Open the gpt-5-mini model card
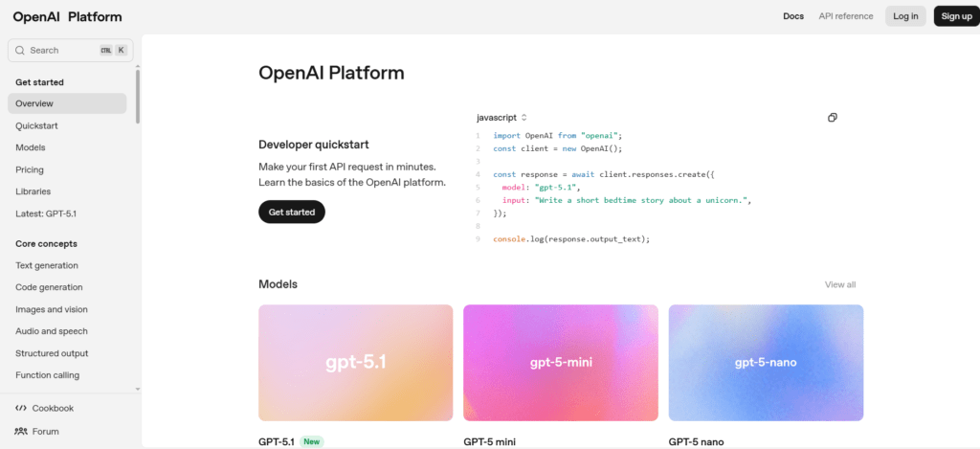This screenshot has height=449, width=980. coord(560,363)
